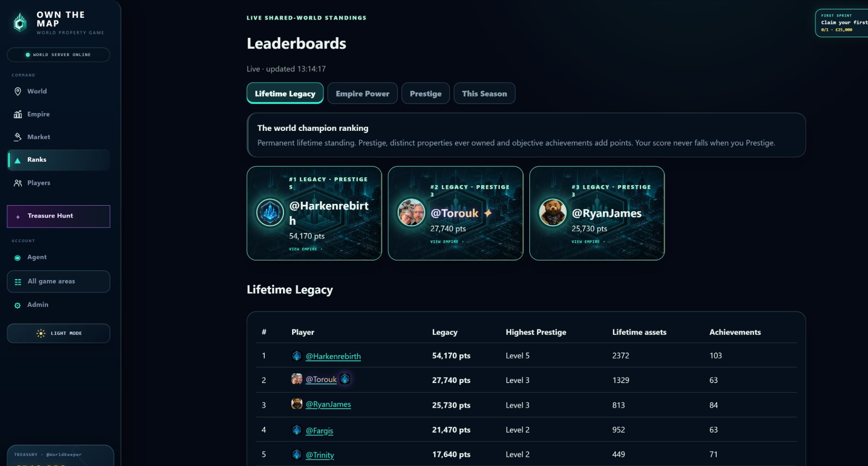Viewport: 868px width, 466px height.
Task: Open Players via the people icon
Action: (x=18, y=183)
